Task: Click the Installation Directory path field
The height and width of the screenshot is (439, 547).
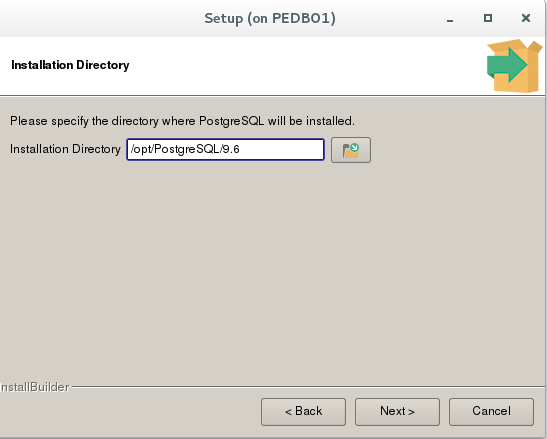Action: point(225,150)
